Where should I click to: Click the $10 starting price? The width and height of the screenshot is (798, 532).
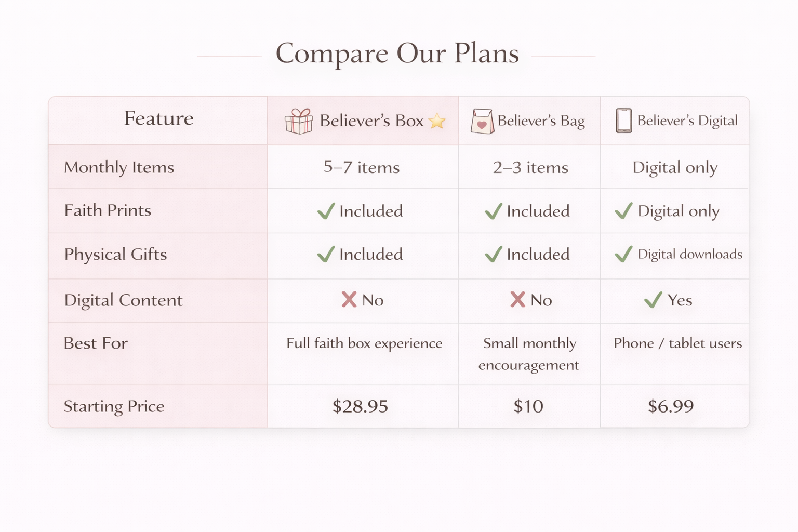click(x=528, y=406)
